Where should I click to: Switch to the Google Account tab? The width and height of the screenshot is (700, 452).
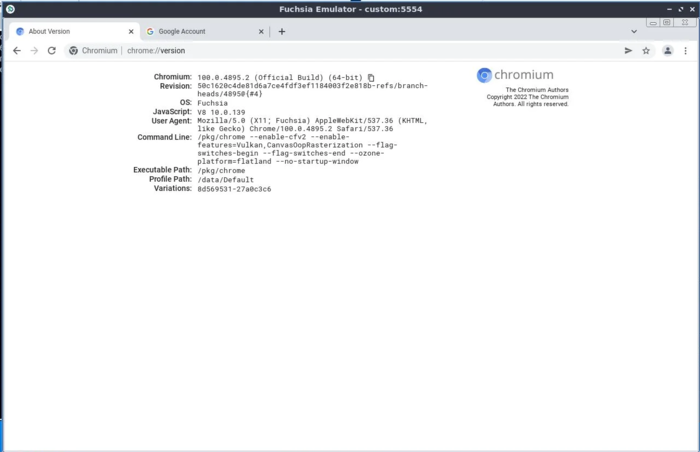click(205, 31)
